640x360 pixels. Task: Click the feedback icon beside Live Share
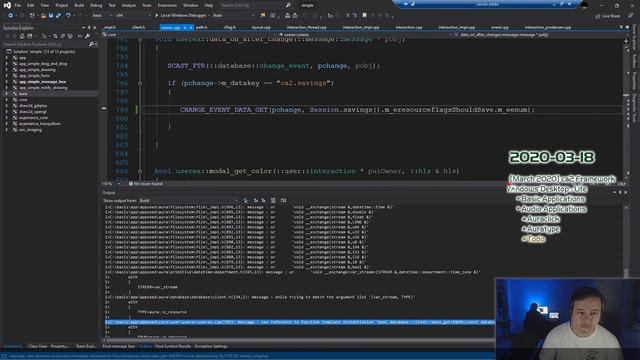click(x=630, y=16)
